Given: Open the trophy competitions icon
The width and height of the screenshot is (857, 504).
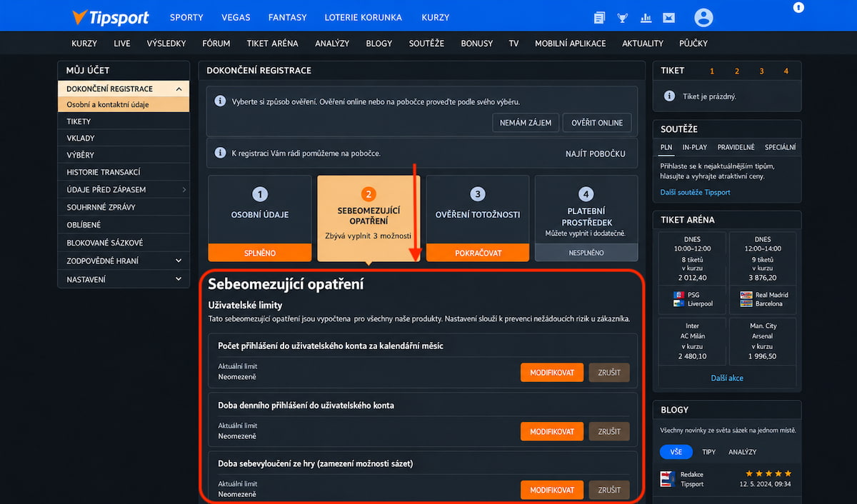Looking at the screenshot, I should tap(623, 18).
